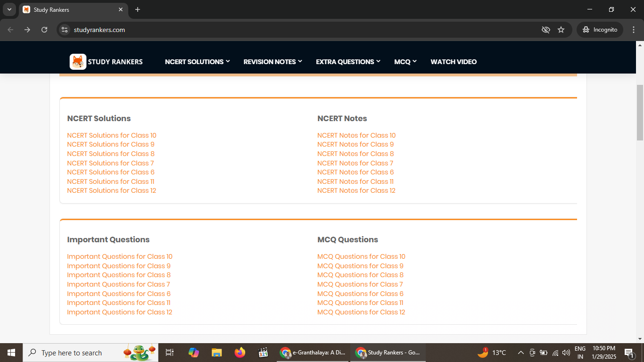Open NCERT Notes for Class 10
Screen dimensions: 644x362
point(356,135)
